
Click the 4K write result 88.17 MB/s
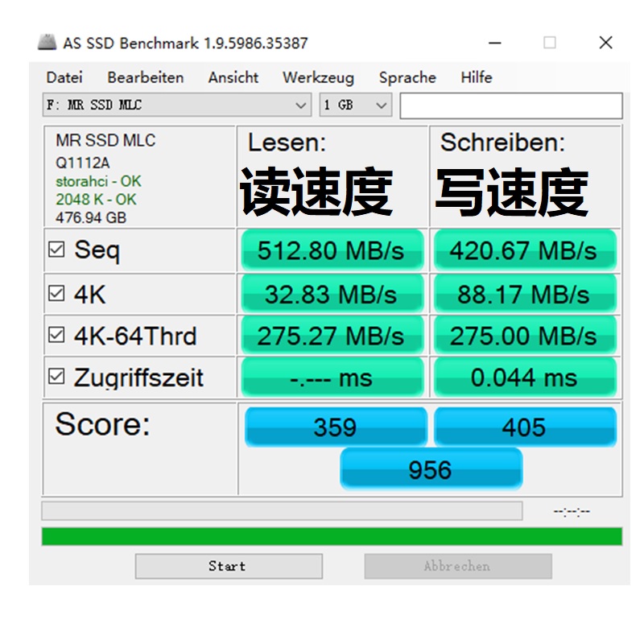tap(525, 294)
